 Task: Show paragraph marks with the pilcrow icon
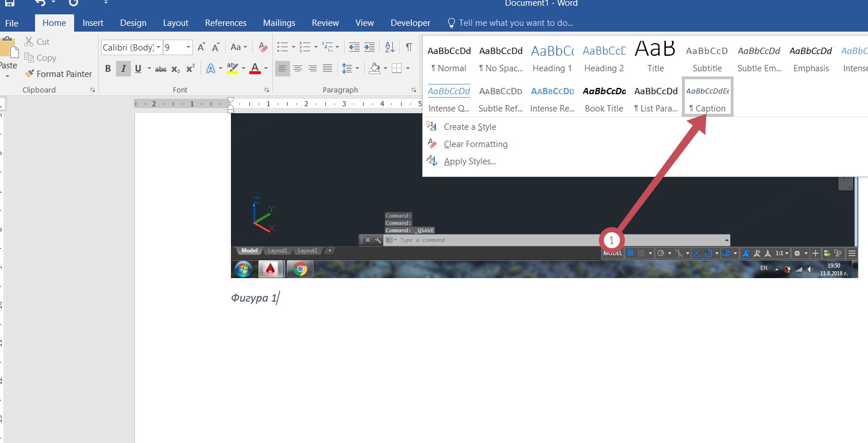408,47
